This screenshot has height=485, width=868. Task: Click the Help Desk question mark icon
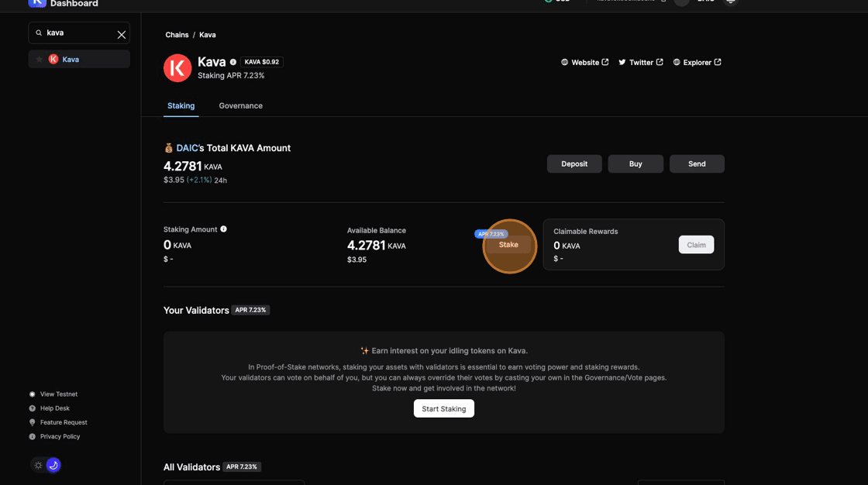[x=33, y=408]
